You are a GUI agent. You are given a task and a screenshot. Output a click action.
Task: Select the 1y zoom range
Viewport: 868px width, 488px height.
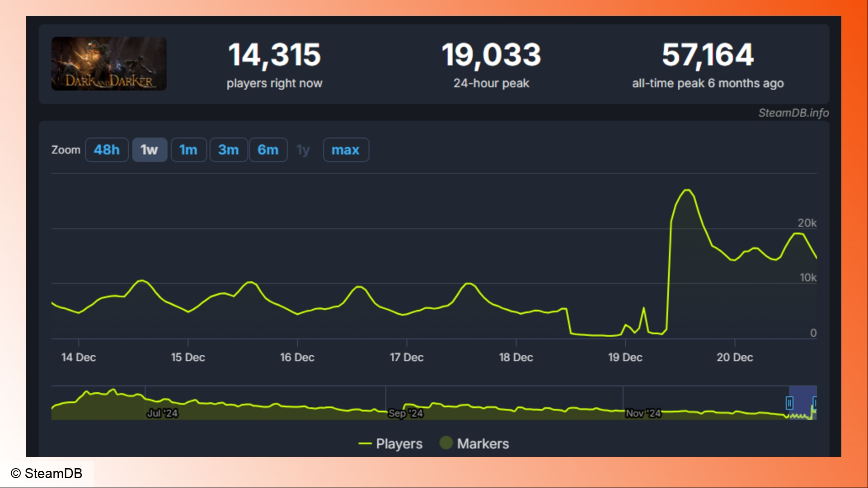[x=303, y=150]
